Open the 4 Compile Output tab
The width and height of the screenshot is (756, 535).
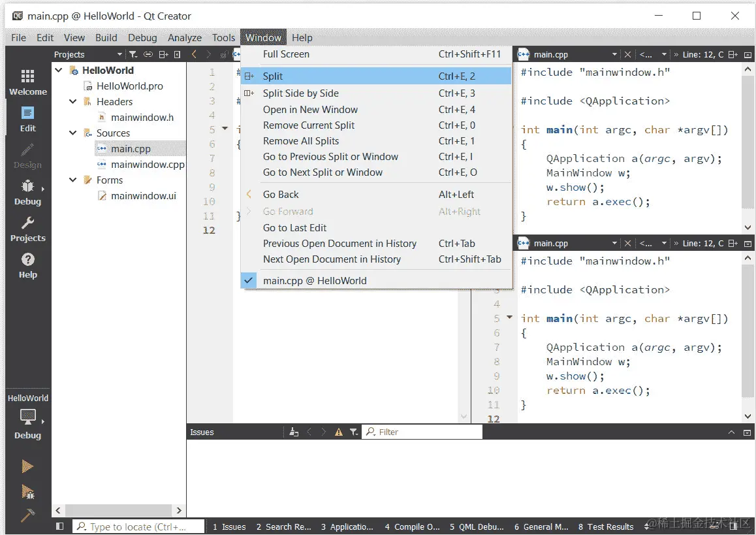pos(412,527)
